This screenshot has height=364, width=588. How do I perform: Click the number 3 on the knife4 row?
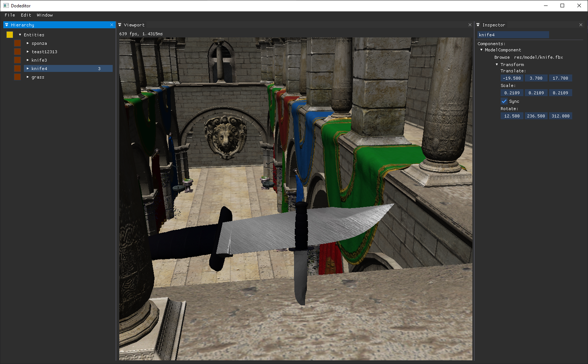(99, 69)
